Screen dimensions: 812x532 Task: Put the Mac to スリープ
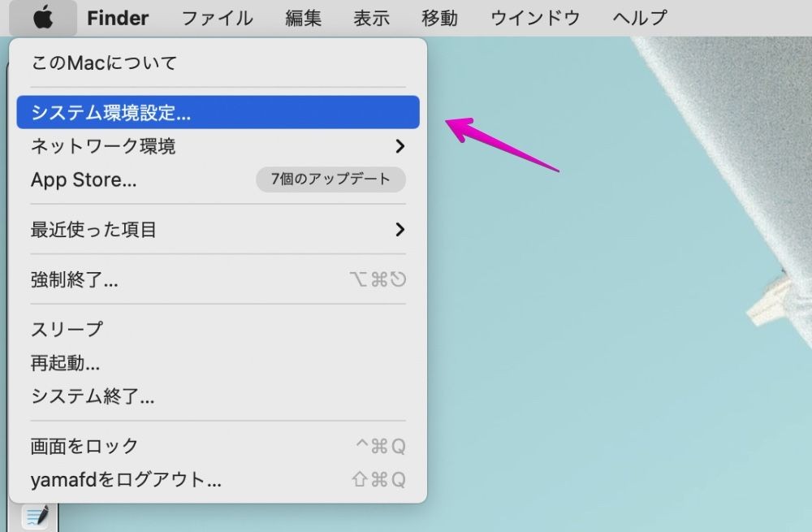(x=67, y=330)
